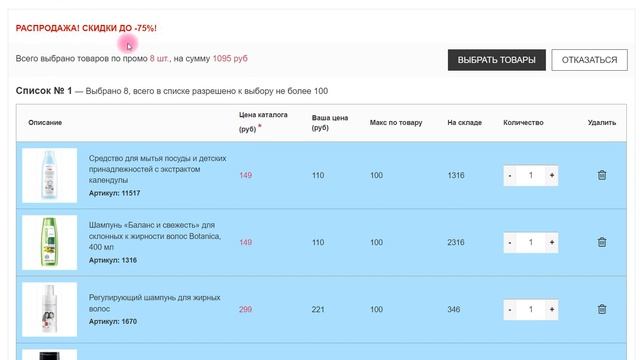Open the Регулирующий шампунь description link
This screenshot has height=360, width=640.
[154, 303]
